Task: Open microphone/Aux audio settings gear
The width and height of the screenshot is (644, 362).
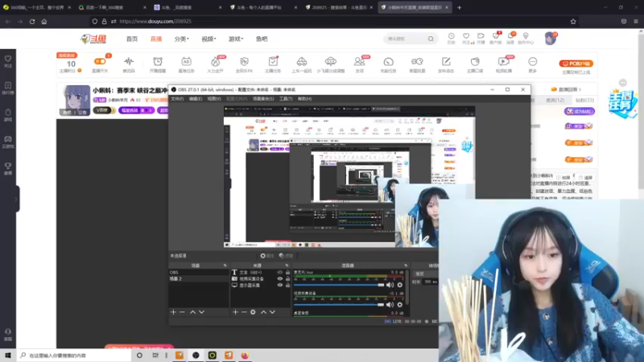Action: pos(399,285)
